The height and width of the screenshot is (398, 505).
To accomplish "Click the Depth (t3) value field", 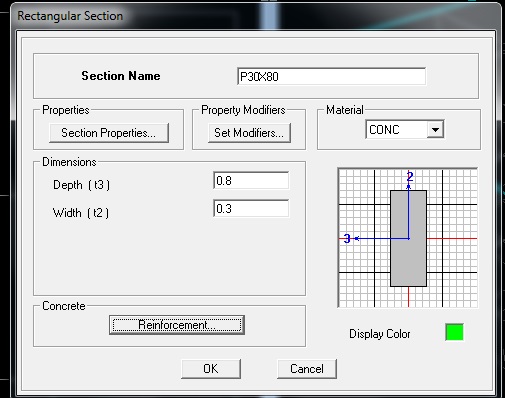I will pos(251,180).
